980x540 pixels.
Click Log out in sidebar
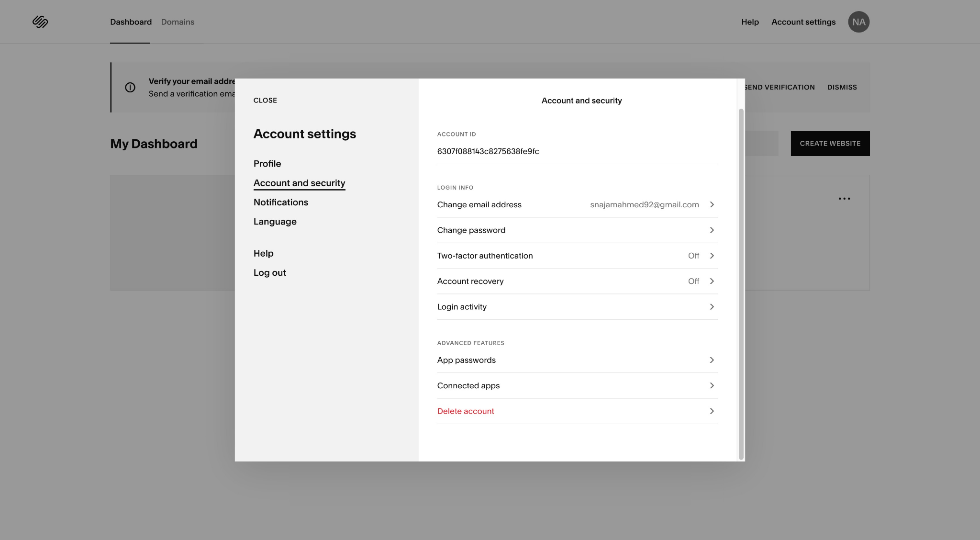point(269,273)
